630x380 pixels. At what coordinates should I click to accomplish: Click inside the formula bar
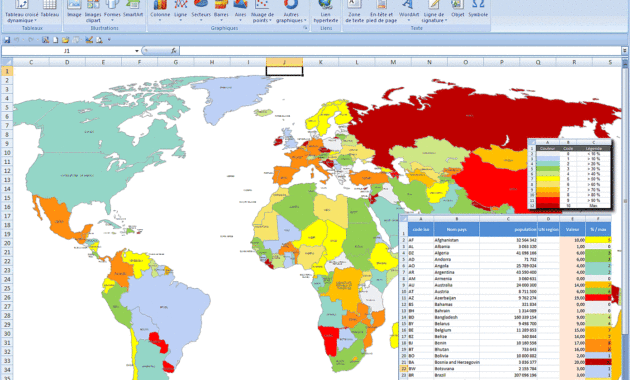point(401,51)
